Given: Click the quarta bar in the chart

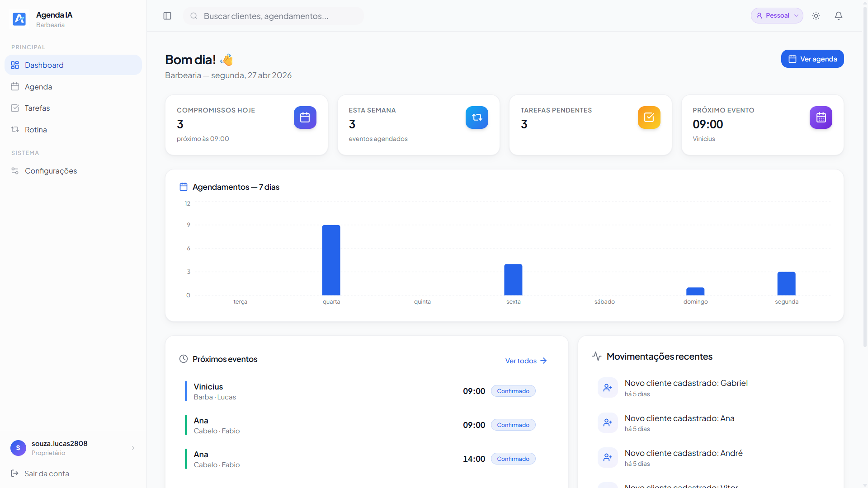Looking at the screenshot, I should pyautogui.click(x=331, y=260).
